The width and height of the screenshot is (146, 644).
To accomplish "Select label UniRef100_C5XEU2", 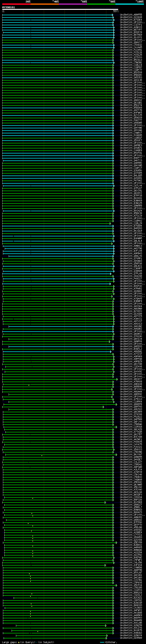I will pos(131,45).
